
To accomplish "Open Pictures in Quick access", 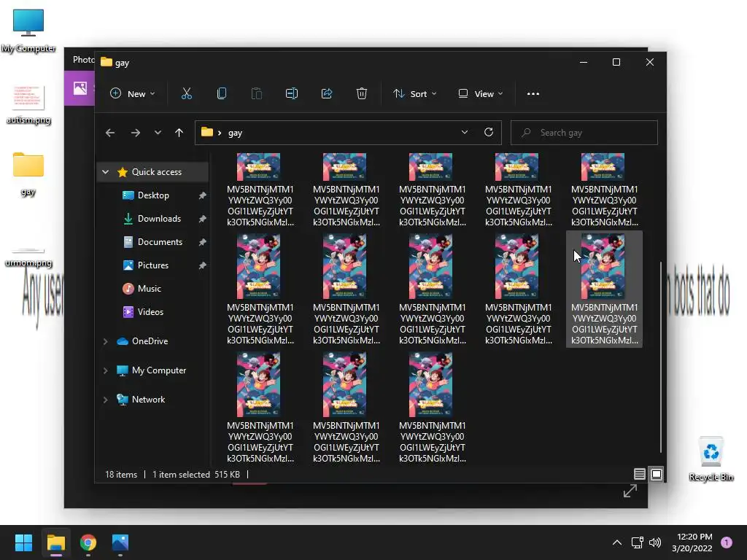I will point(152,265).
